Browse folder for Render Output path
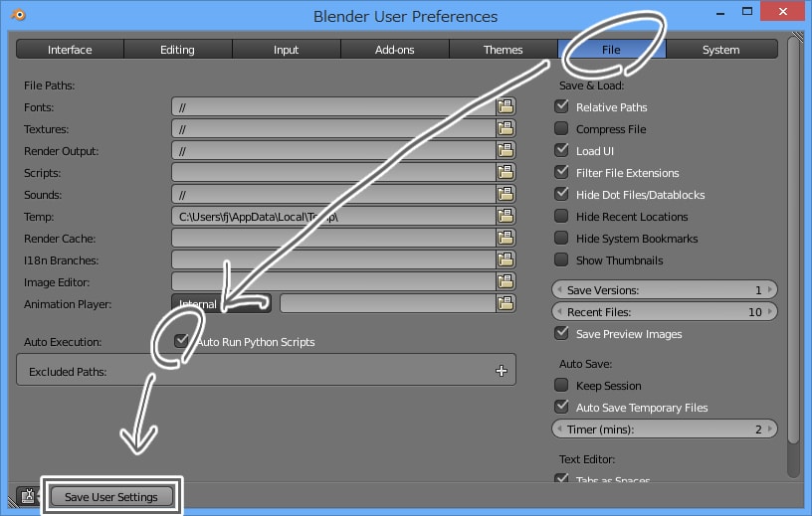The height and width of the screenshot is (516, 812). point(506,150)
